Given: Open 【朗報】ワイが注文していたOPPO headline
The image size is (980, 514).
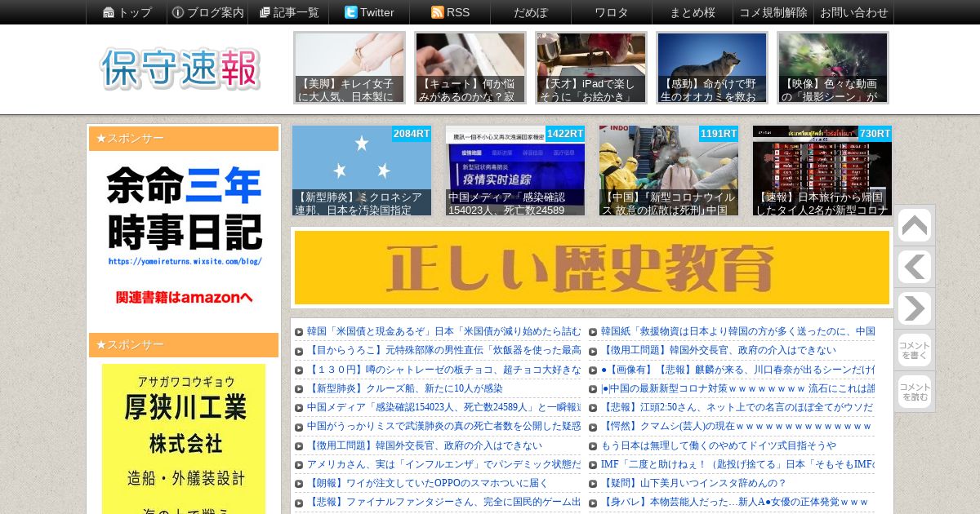Looking at the screenshot, I should [x=428, y=483].
